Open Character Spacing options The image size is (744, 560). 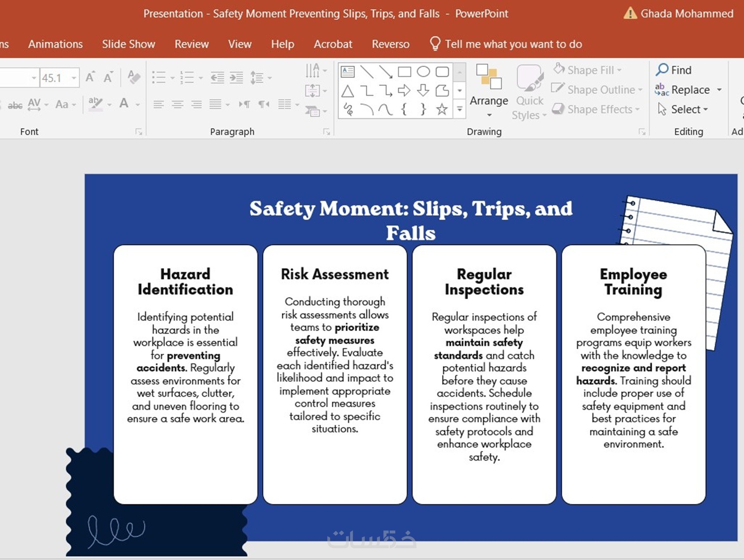(38, 104)
